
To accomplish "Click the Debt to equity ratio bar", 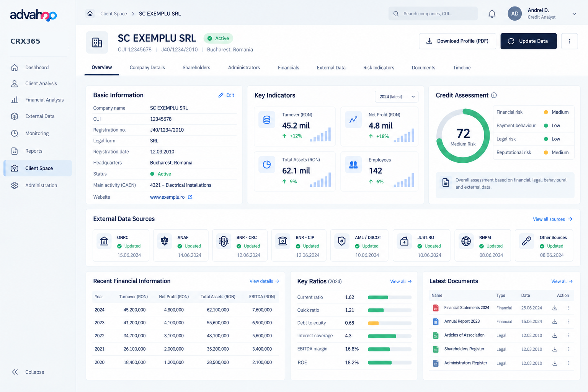I will click(x=390, y=323).
